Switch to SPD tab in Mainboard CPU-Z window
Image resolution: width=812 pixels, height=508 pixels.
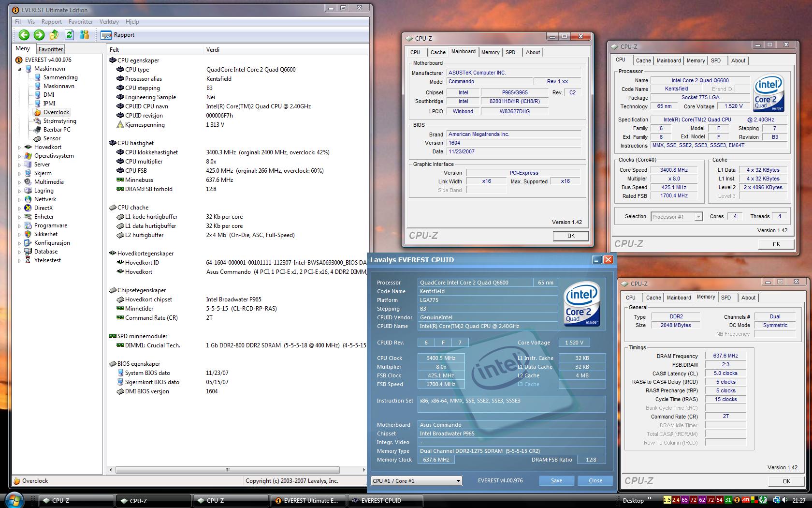click(x=510, y=52)
